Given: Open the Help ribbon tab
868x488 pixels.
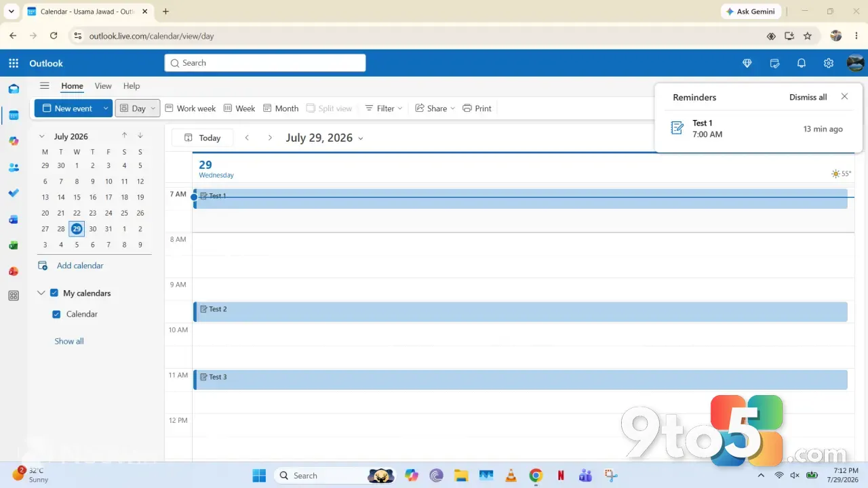Looking at the screenshot, I should (x=132, y=86).
